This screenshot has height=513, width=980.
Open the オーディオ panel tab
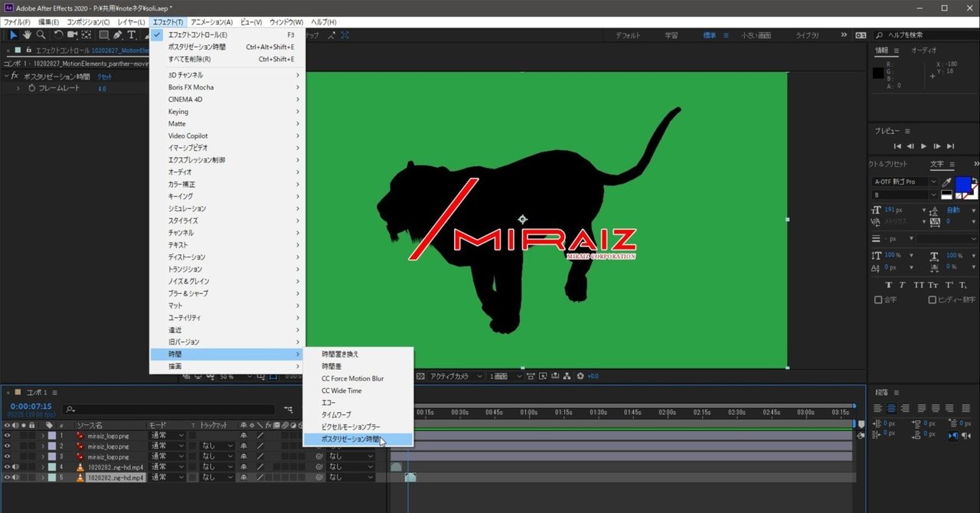(923, 50)
